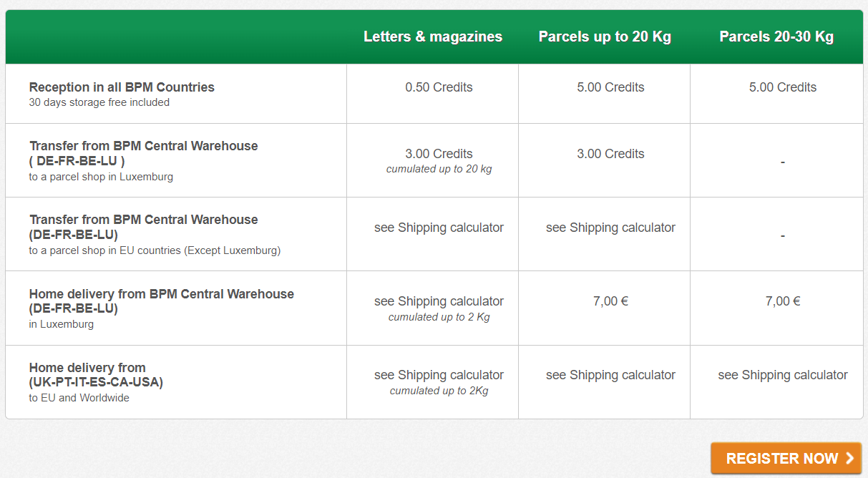868x478 pixels.
Task: Select the Parcels up to 20 Kg header
Action: (x=605, y=36)
